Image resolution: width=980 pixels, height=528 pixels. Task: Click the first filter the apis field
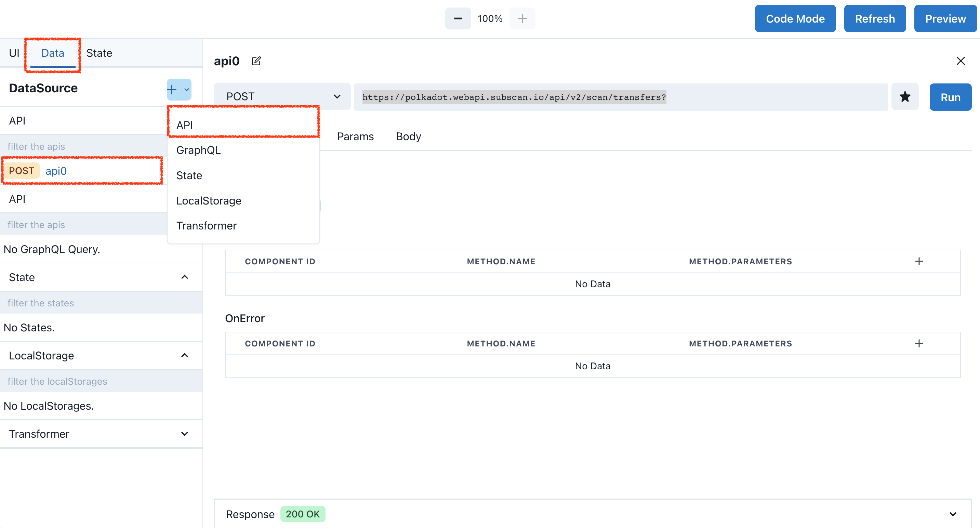pos(83,146)
